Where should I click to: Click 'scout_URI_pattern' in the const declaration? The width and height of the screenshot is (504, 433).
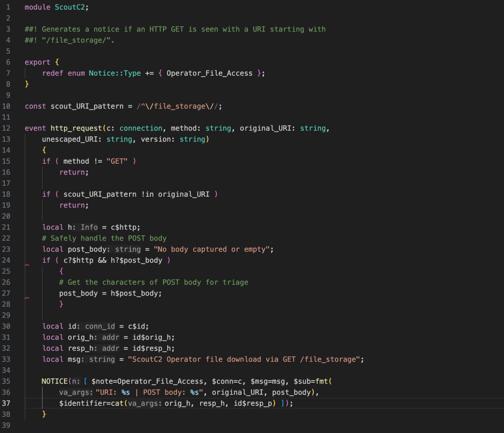87,106
